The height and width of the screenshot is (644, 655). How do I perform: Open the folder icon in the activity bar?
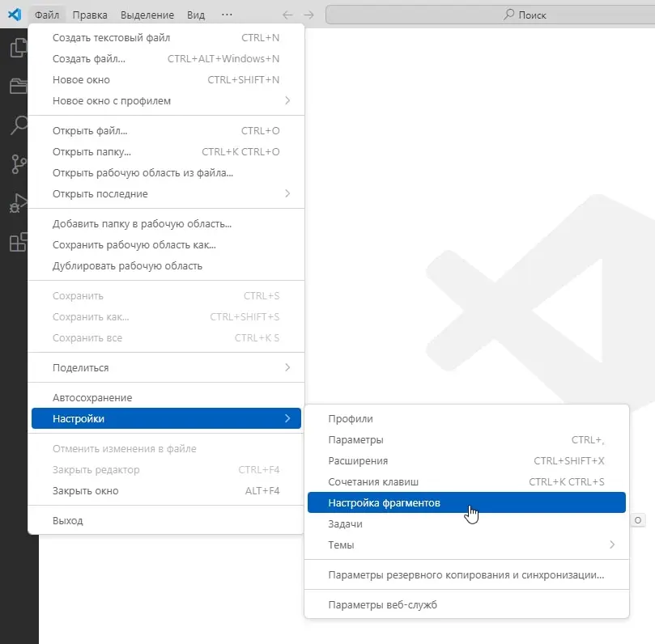(18, 86)
